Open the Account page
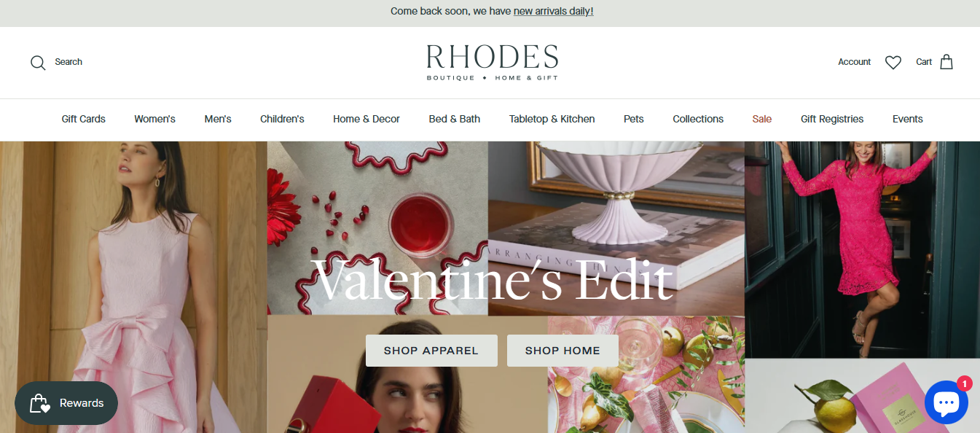The image size is (980, 433). pyautogui.click(x=854, y=62)
